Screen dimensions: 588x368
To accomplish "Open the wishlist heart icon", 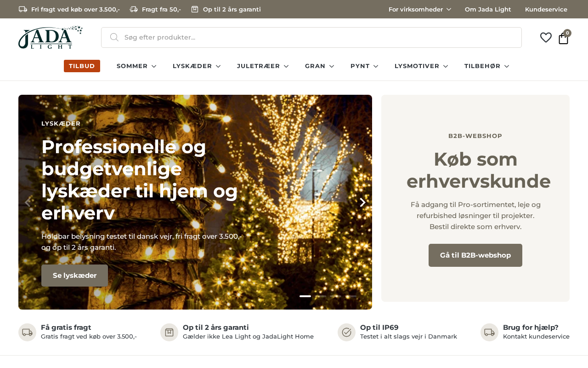I will (546, 38).
